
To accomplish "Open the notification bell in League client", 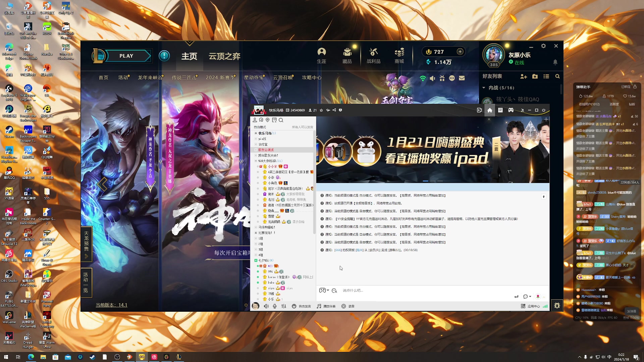I will (x=555, y=62).
